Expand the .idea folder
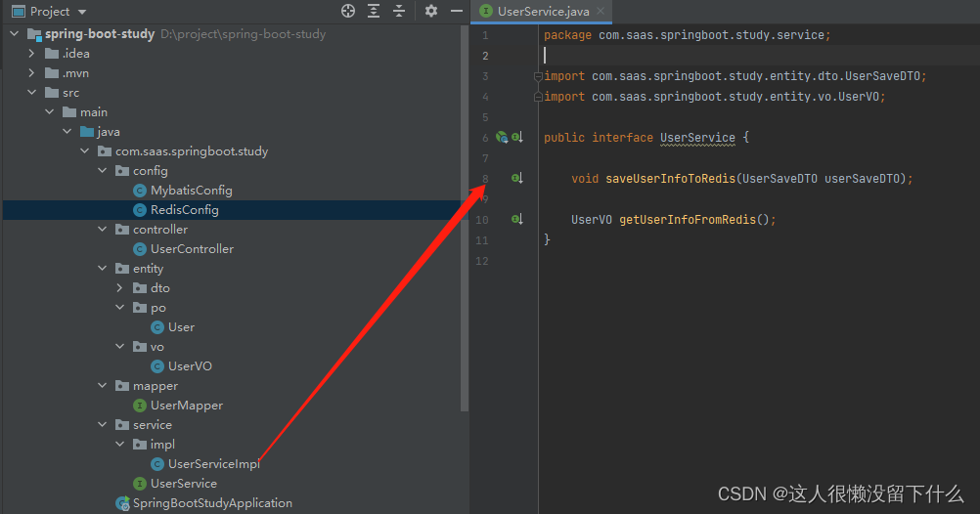 (32, 54)
